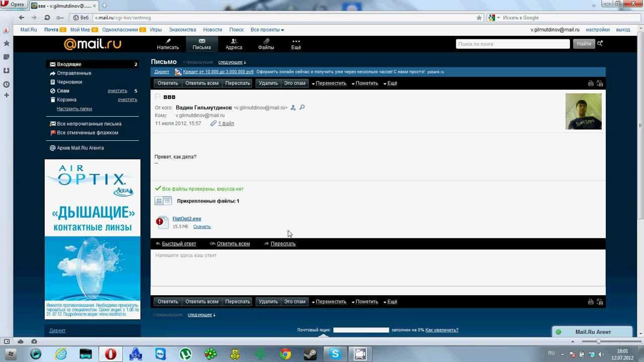
Task: Open Skype from the taskbar
Action: 335,354
